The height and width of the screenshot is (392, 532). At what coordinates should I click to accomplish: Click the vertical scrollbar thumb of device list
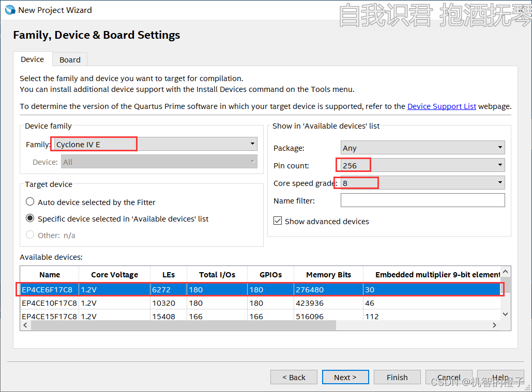click(505, 285)
